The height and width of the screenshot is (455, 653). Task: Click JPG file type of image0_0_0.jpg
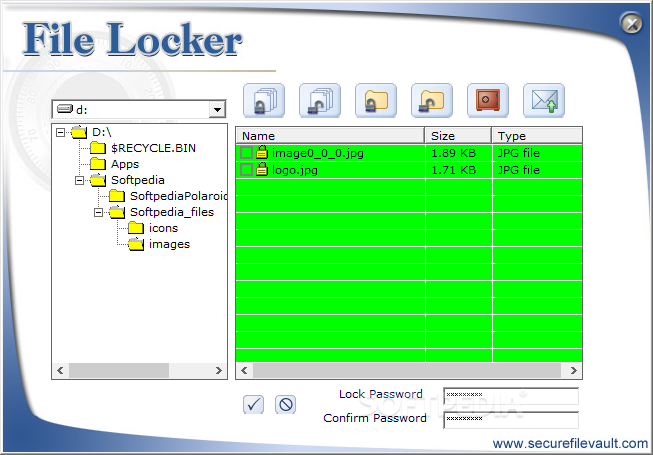(519, 153)
